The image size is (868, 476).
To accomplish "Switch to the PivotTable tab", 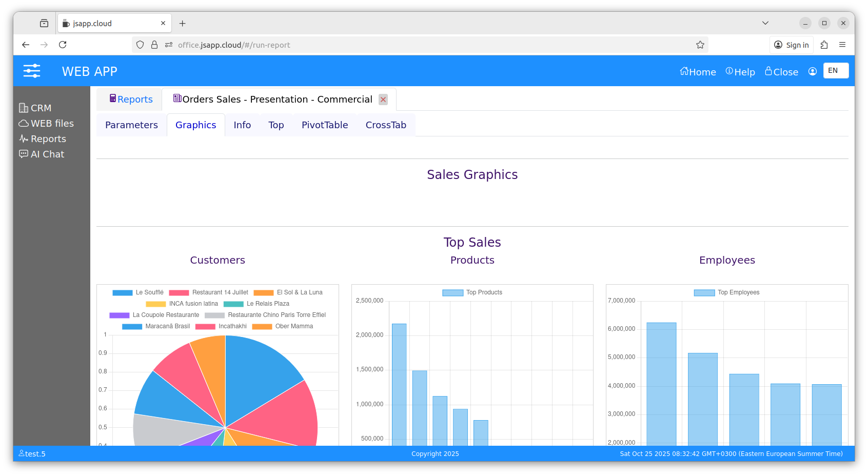I will coord(324,125).
